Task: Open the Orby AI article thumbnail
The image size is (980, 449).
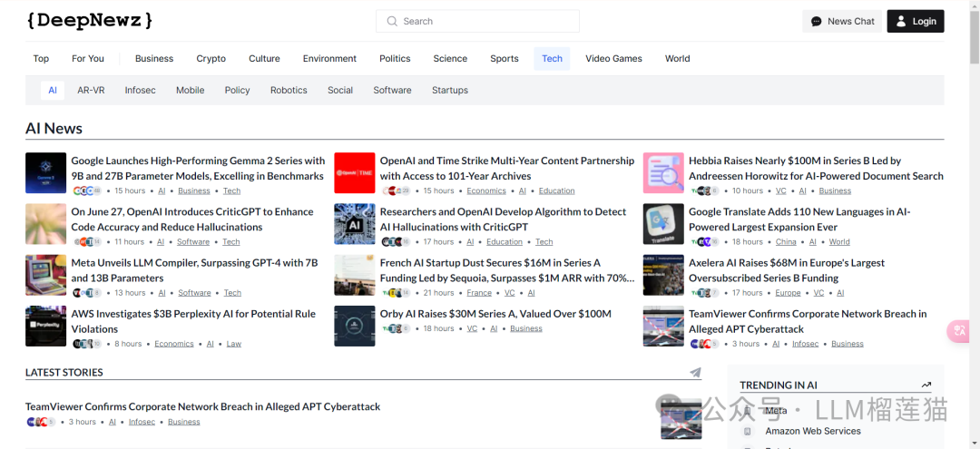Action: pyautogui.click(x=355, y=326)
